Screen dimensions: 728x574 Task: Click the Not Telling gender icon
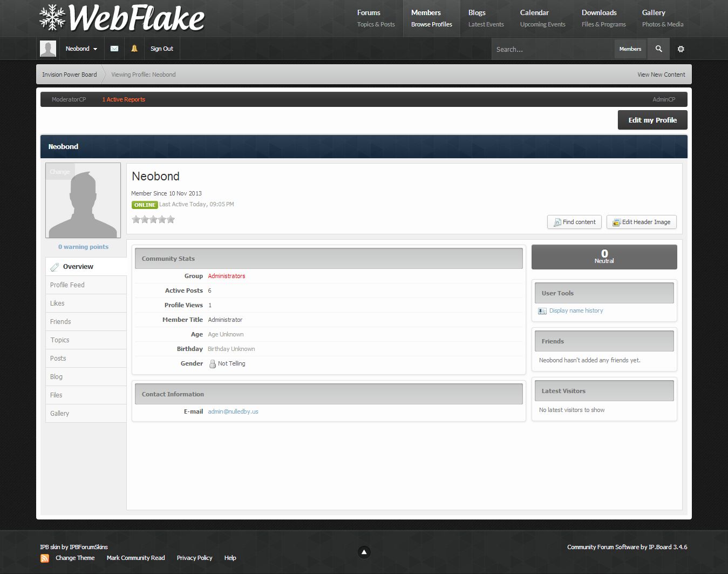pos(213,364)
